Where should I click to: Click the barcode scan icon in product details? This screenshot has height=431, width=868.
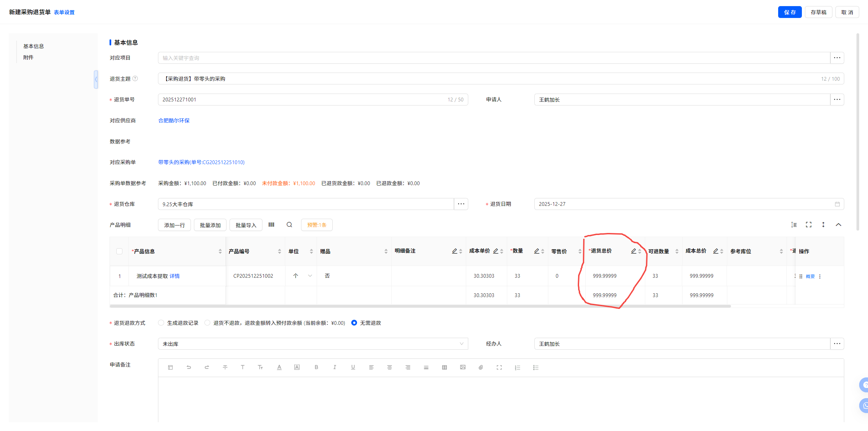[x=271, y=225]
